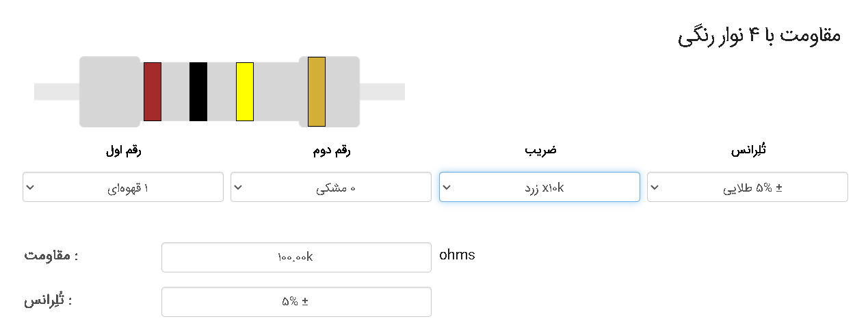The height and width of the screenshot is (319, 868).
Task: Open the ضریب (multiplier) dropdown showing زرد
Action: [540, 187]
